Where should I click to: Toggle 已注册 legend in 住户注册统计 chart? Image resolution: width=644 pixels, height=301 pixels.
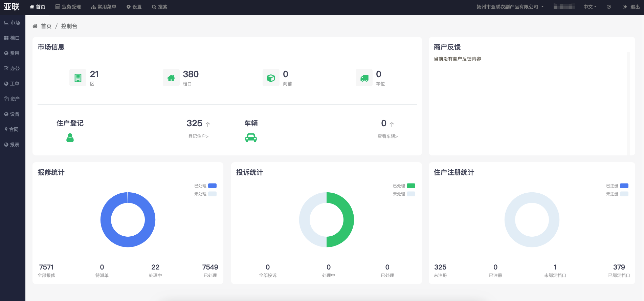617,186
